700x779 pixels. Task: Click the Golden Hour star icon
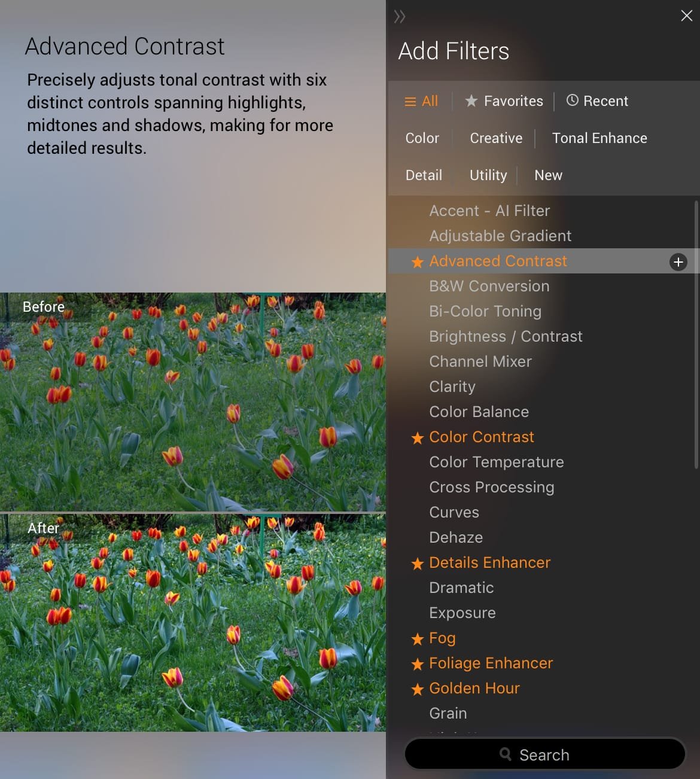[x=418, y=689]
